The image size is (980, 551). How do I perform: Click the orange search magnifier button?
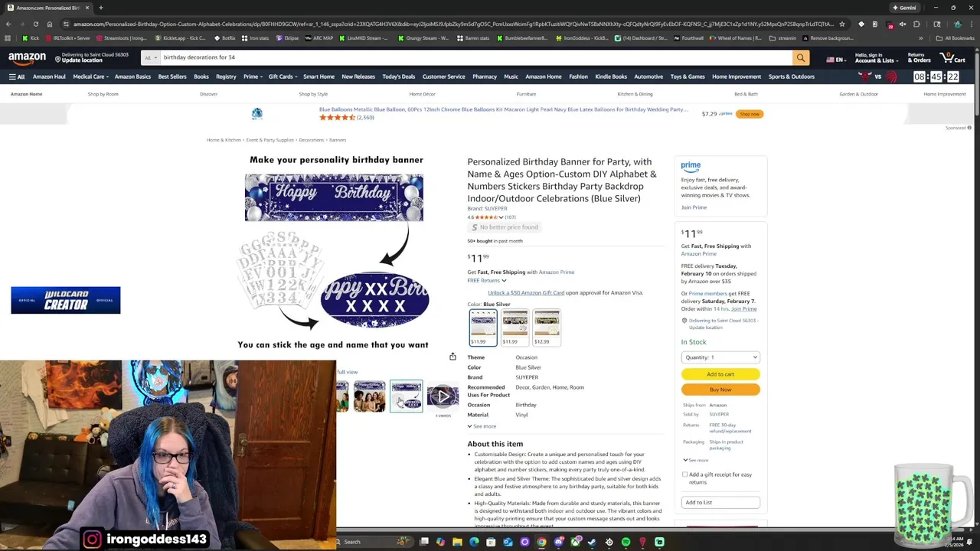click(x=801, y=57)
